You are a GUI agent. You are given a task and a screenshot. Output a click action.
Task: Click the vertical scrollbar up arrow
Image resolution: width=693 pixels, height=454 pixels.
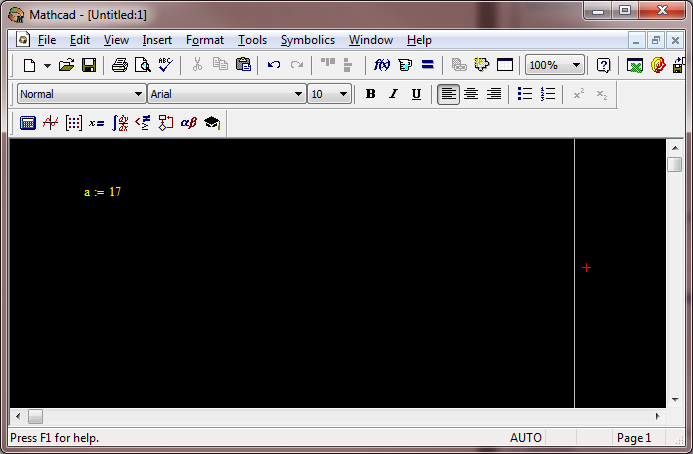click(x=675, y=148)
